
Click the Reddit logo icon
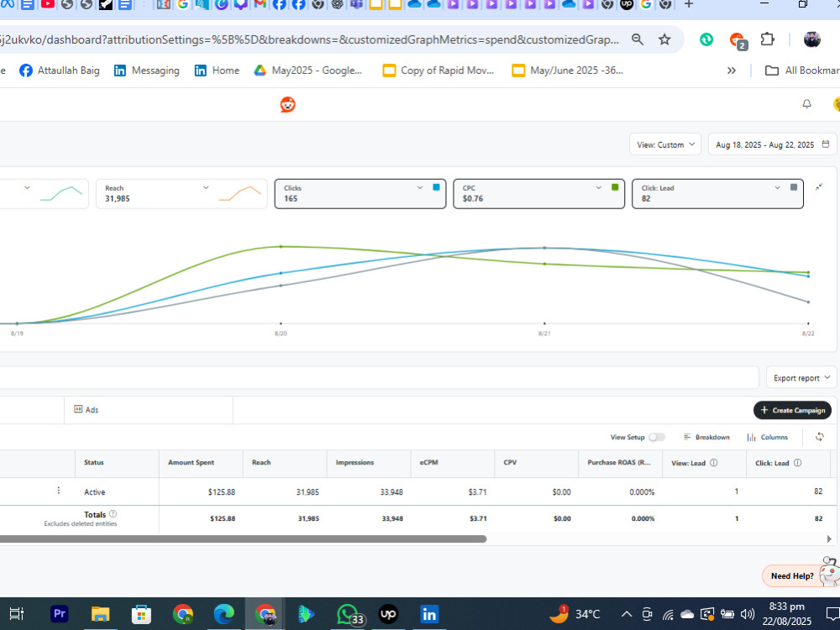(287, 104)
